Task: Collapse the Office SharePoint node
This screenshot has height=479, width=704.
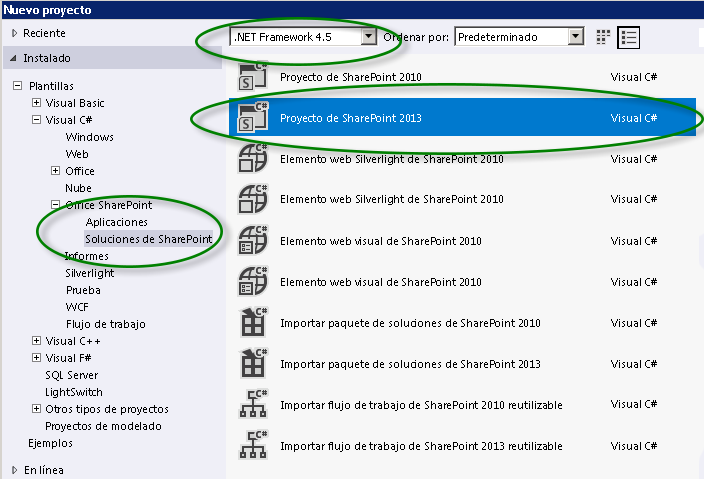Action: pos(55,205)
